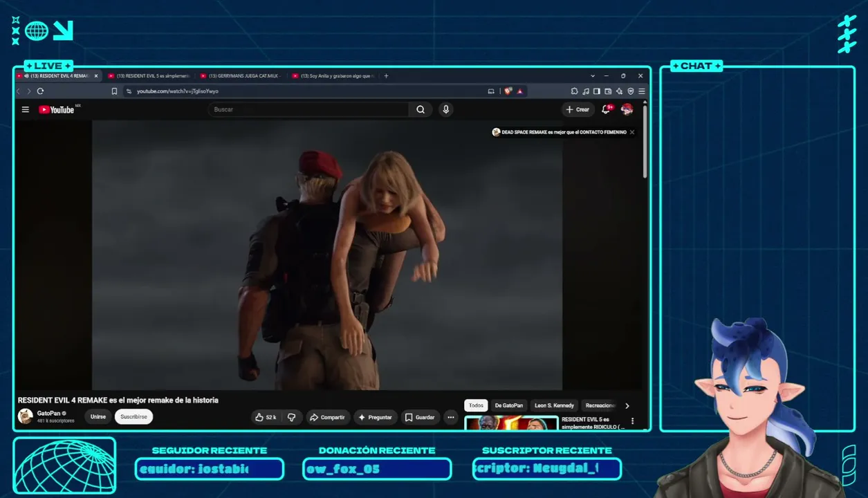Screen dimensions: 868x498
Task: Switch to the Soy Anilla tab
Action: [333, 76]
